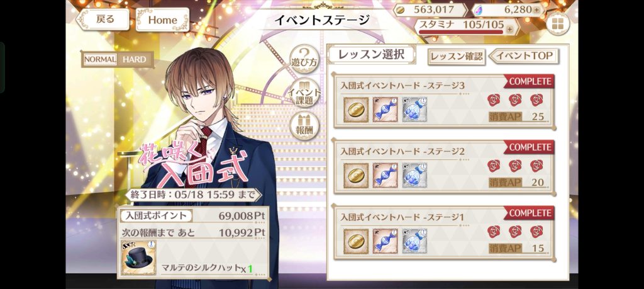Tap the blue candy reward in ステージ2
The height and width of the screenshot is (289, 644).
tap(386, 175)
